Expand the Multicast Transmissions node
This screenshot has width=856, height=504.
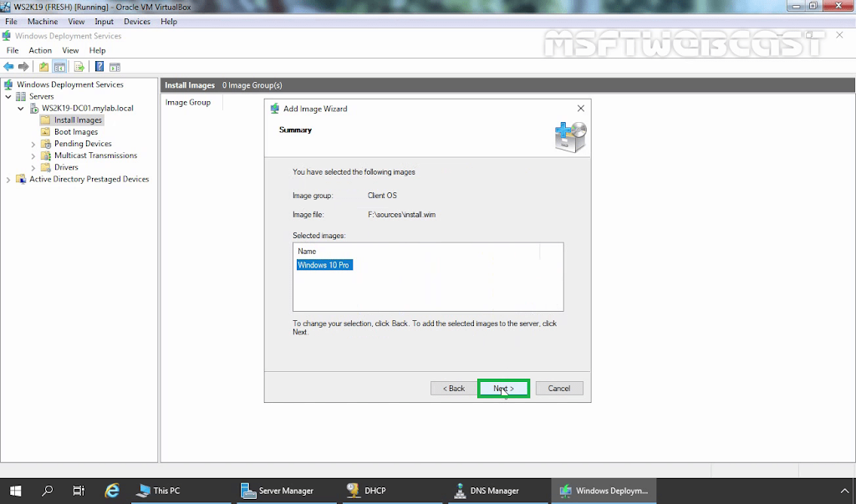point(33,155)
